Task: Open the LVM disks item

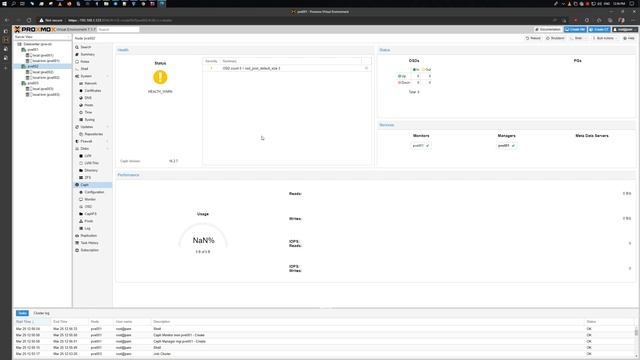Action: (x=93, y=156)
